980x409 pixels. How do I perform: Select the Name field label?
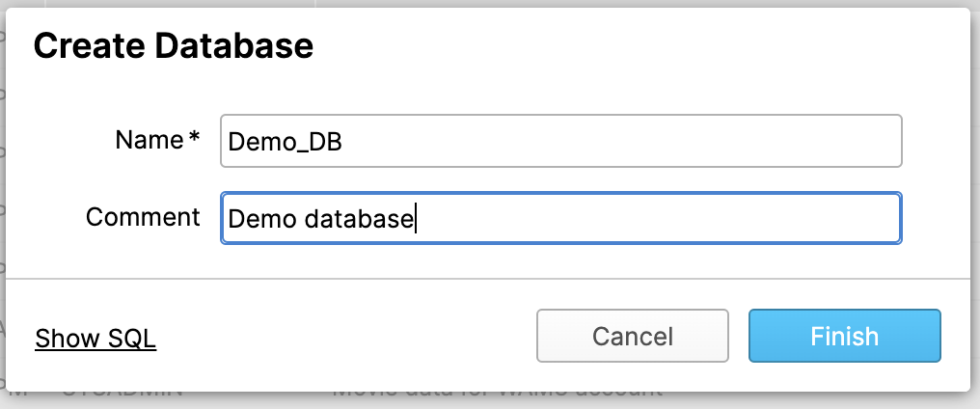pos(149,140)
